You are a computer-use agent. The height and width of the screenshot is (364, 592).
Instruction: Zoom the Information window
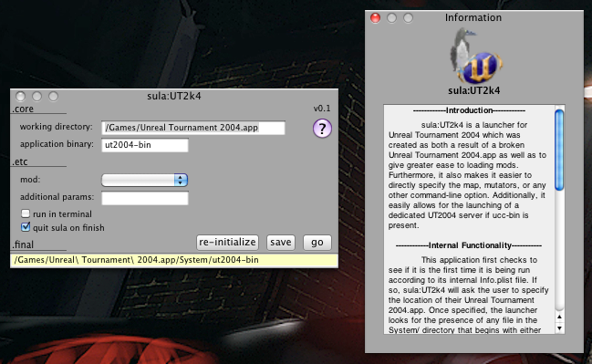(x=408, y=17)
